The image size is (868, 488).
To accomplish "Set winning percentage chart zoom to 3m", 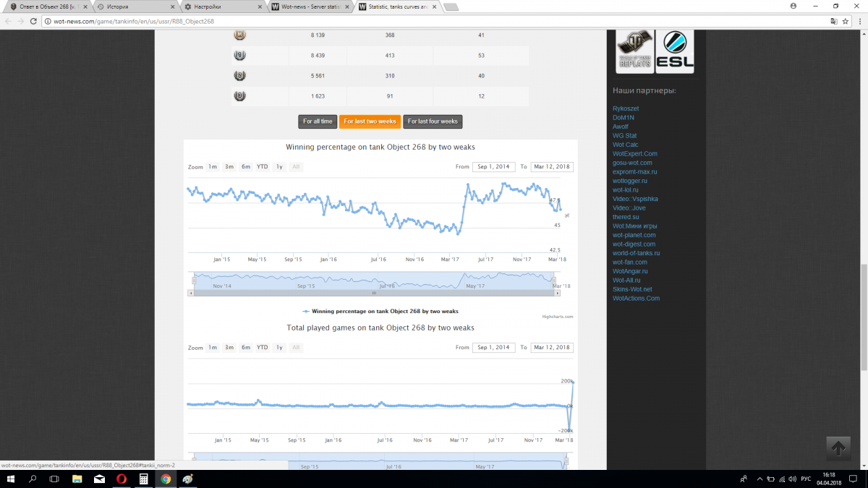I will pos(229,167).
